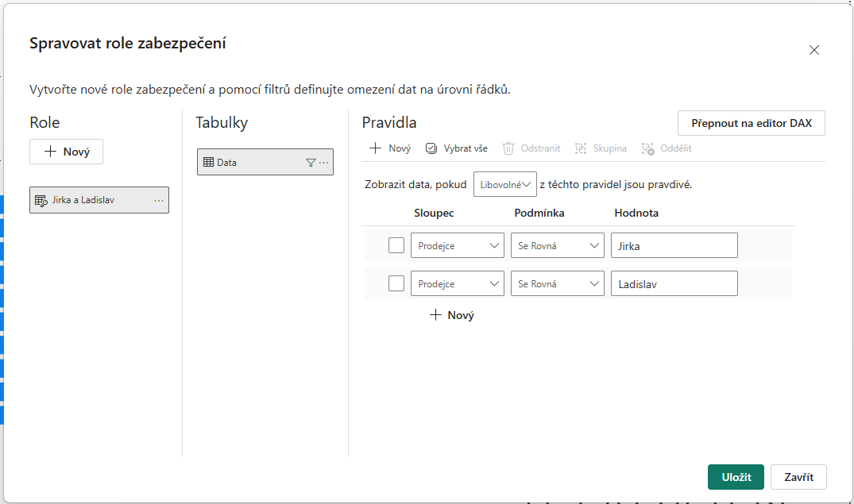Image resolution: width=854 pixels, height=504 pixels.
Task: Click the Uložit button
Action: click(736, 477)
